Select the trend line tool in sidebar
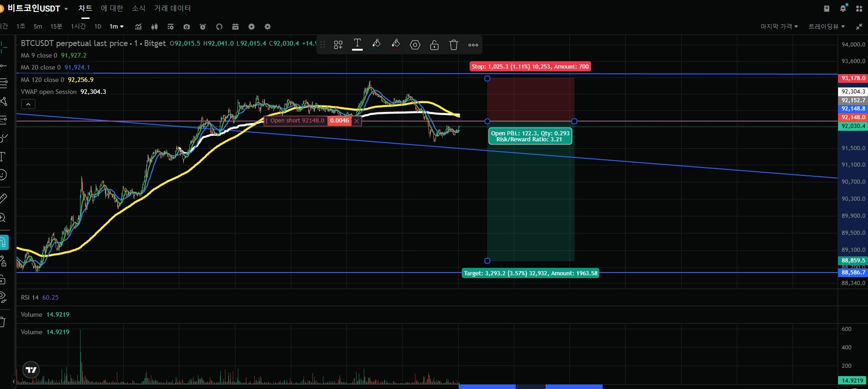Viewport: 868px width, 389px height. 3,66
